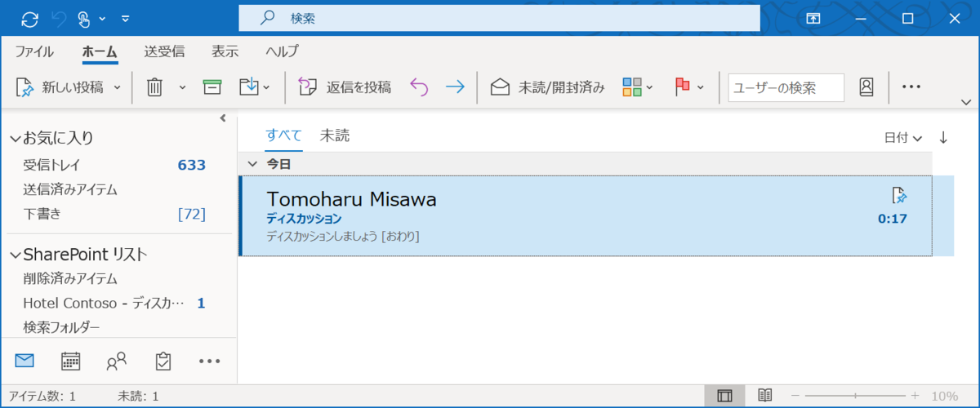Open the Categorize color squares dropdown
The image size is (980, 408).
[x=638, y=87]
